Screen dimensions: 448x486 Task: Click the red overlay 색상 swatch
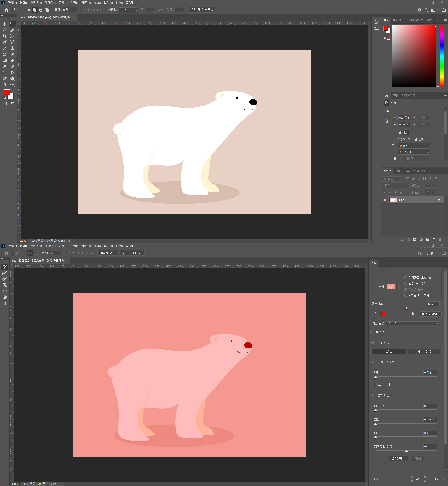pos(382,314)
